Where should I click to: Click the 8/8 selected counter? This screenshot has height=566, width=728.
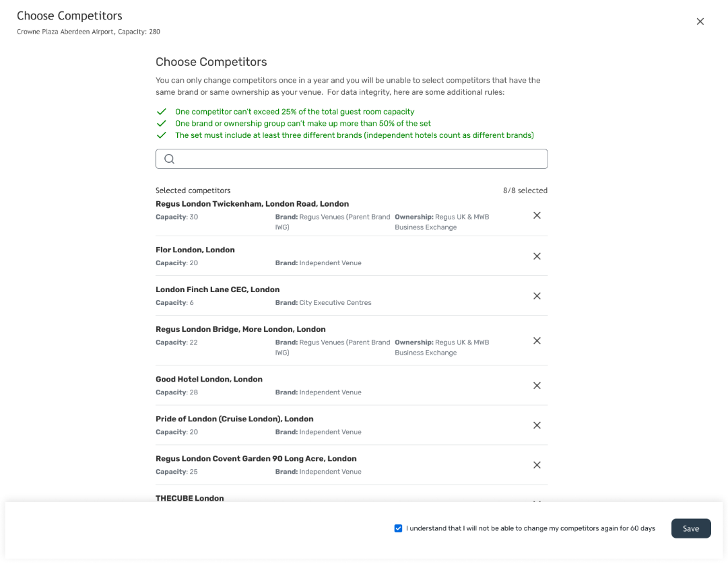pyautogui.click(x=525, y=190)
